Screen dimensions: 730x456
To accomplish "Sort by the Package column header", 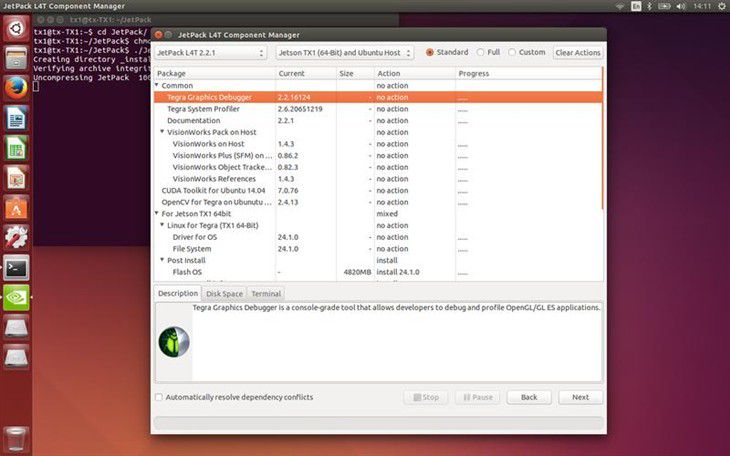I will (215, 73).
